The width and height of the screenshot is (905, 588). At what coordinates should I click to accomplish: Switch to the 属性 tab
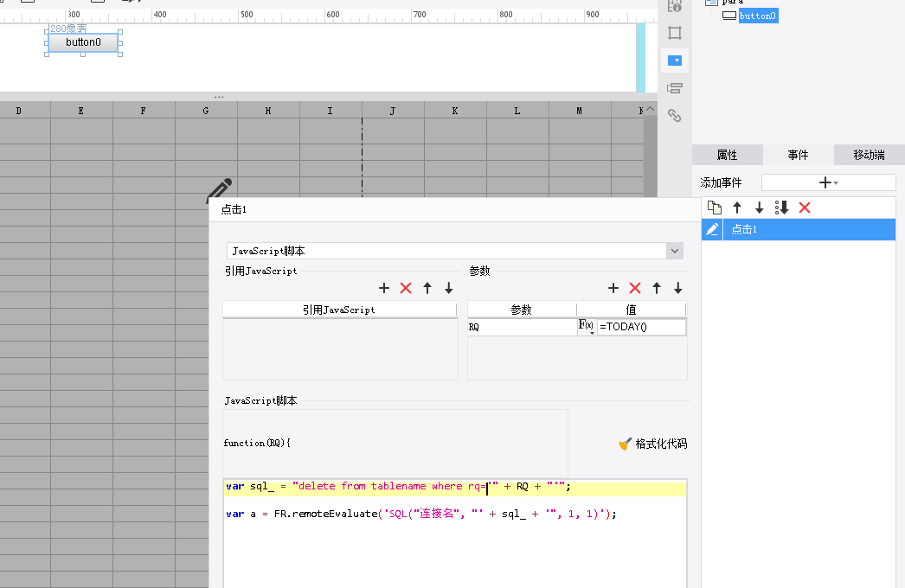[727, 155]
